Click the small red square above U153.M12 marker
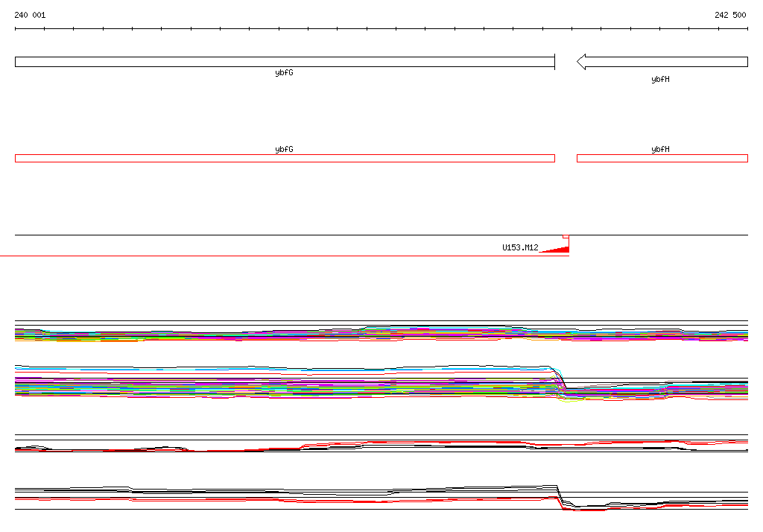This screenshot has width=763, height=532. [x=566, y=236]
